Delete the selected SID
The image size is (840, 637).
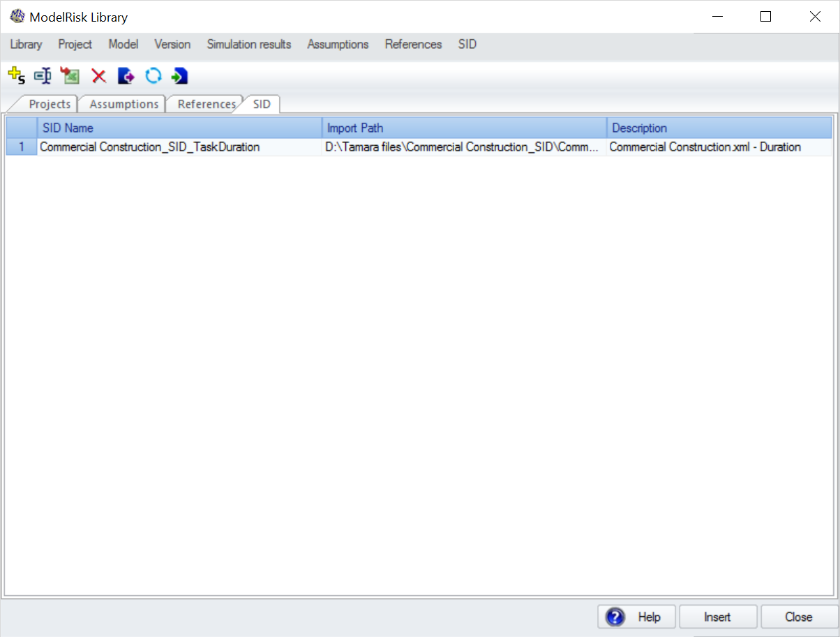[98, 75]
